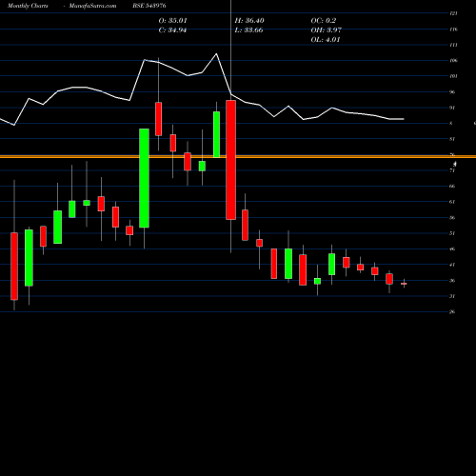Click the 71 price axis label
This screenshot has width=476, height=476.
(452, 170)
